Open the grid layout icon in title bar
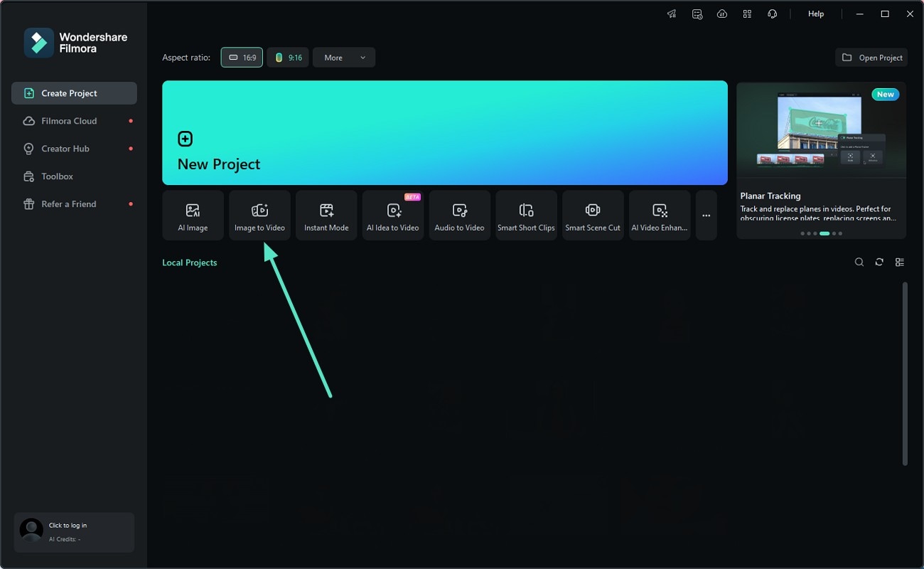The image size is (924, 569). (747, 14)
